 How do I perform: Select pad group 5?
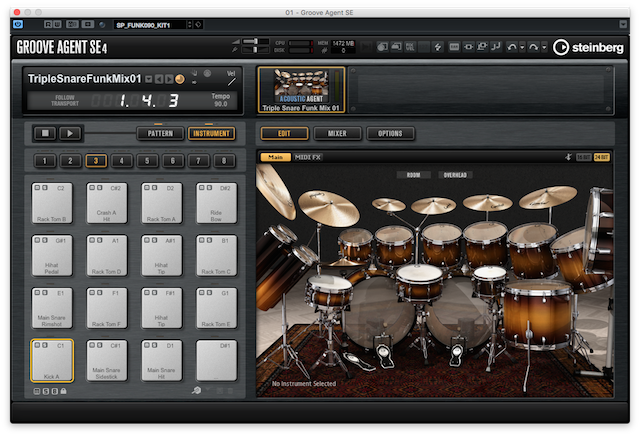147,161
